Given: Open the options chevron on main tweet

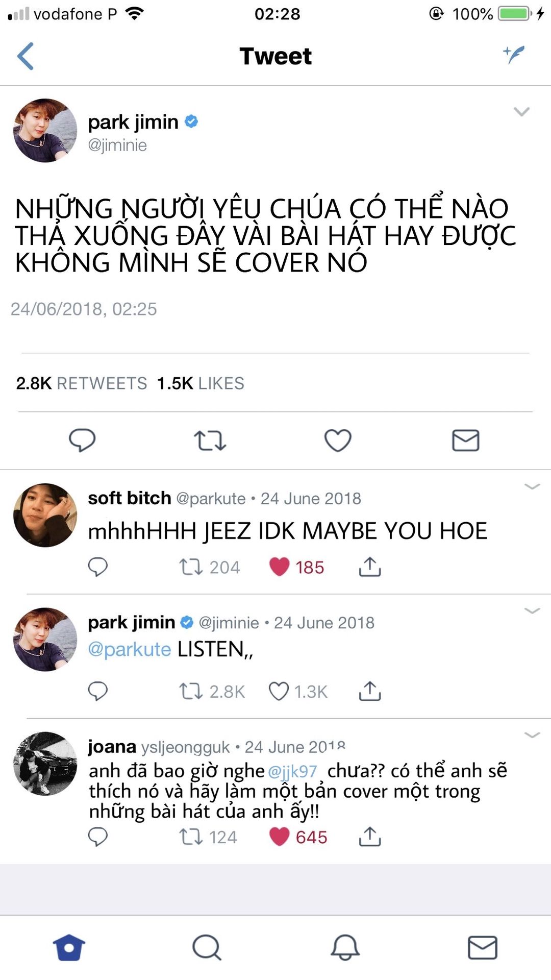Looking at the screenshot, I should point(521,111).
